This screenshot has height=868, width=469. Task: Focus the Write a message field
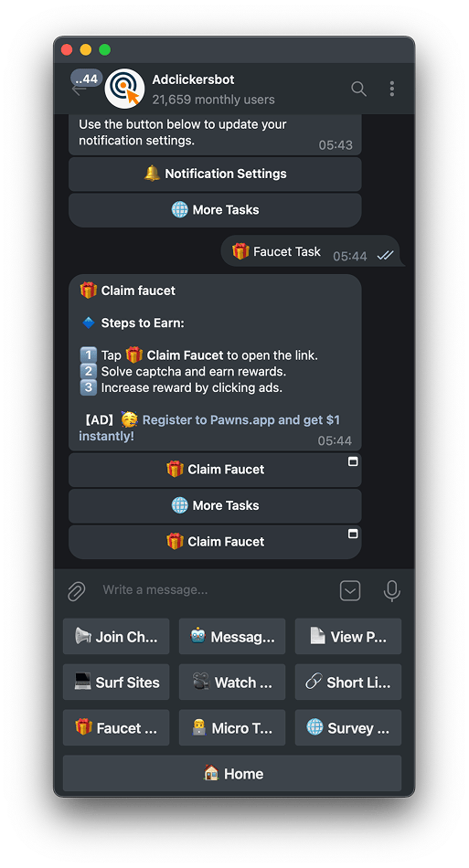[216, 590]
